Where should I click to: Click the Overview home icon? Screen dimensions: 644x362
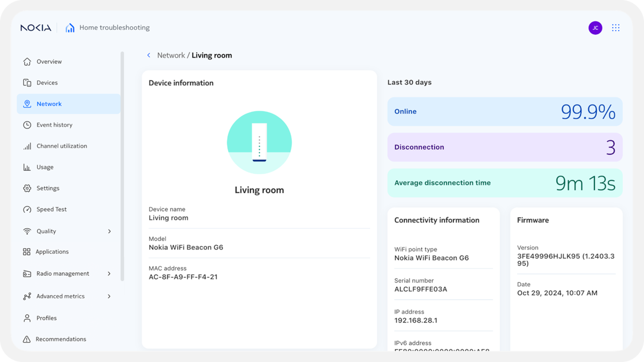[27, 62]
